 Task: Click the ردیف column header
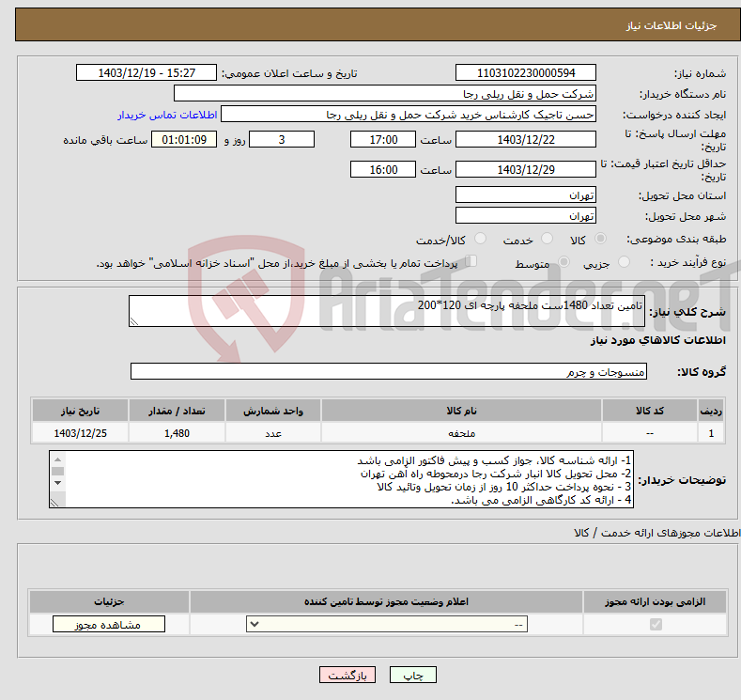tap(711, 411)
